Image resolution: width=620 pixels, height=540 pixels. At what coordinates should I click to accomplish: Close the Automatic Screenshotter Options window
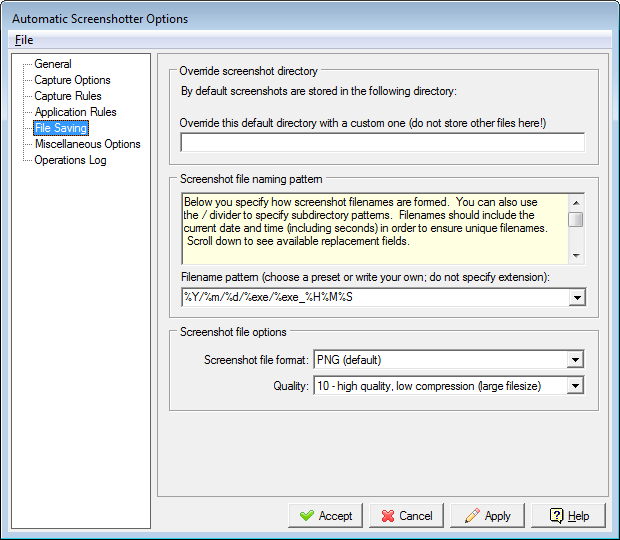(600, 18)
